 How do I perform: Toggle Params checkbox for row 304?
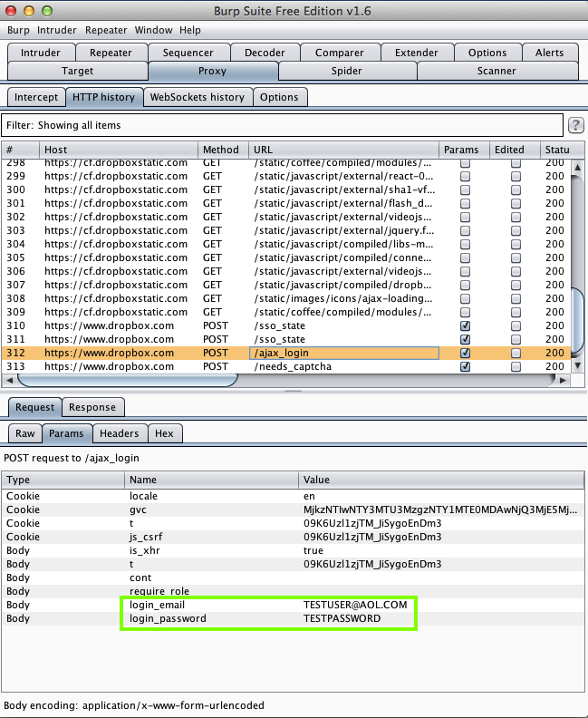coord(465,244)
